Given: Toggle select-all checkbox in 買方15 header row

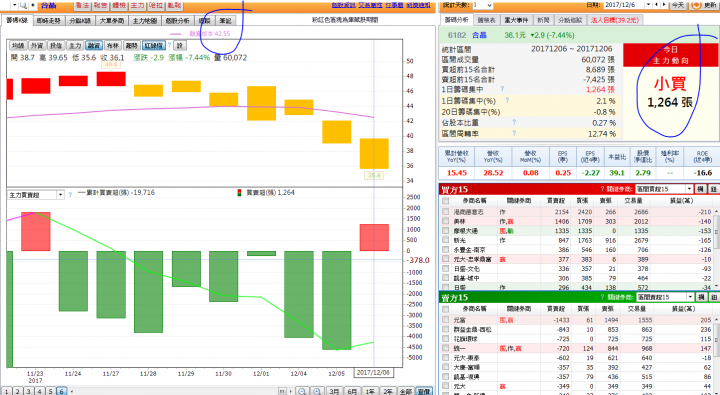Looking at the screenshot, I should coord(445,201).
